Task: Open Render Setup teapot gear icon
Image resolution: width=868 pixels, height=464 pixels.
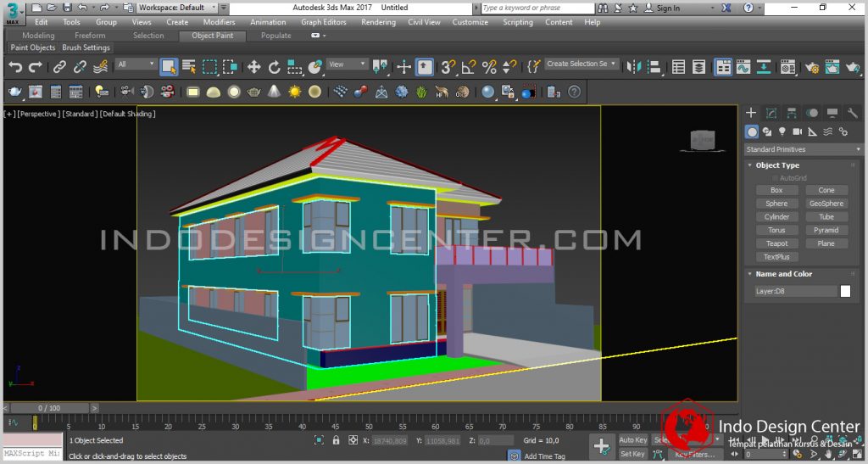Action: click(x=811, y=67)
